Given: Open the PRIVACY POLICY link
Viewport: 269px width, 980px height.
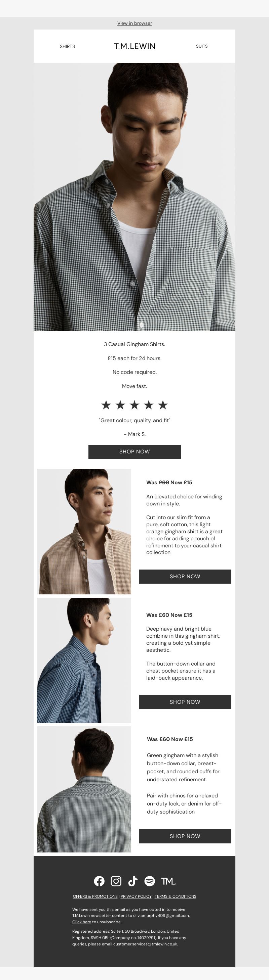Looking at the screenshot, I should pyautogui.click(x=136, y=896).
